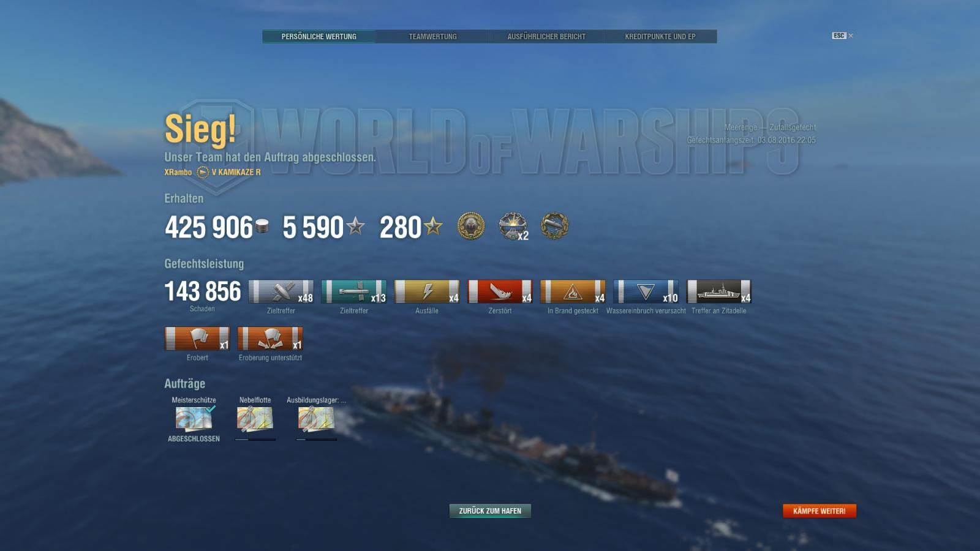Open the completed Meisterschütze mission

click(194, 419)
